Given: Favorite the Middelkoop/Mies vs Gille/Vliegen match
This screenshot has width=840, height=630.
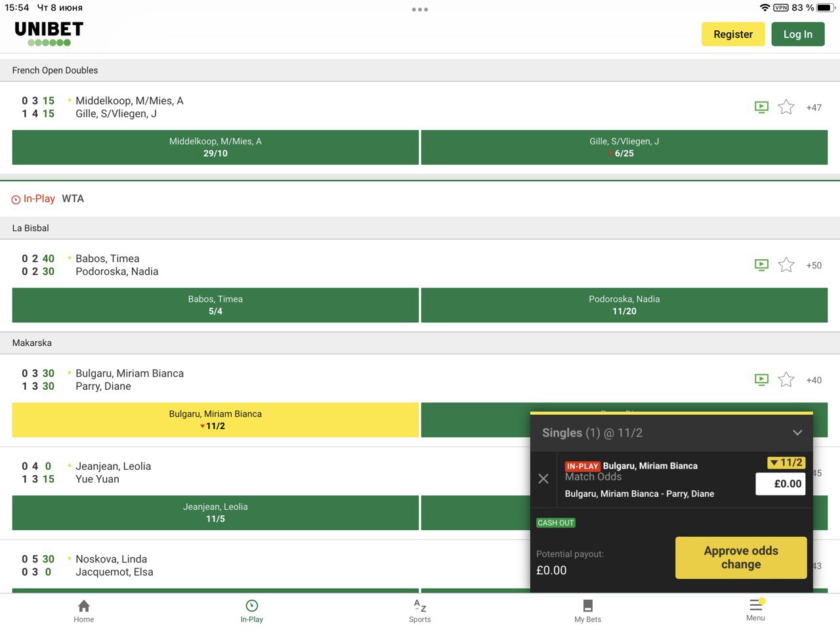Looking at the screenshot, I should (786, 107).
